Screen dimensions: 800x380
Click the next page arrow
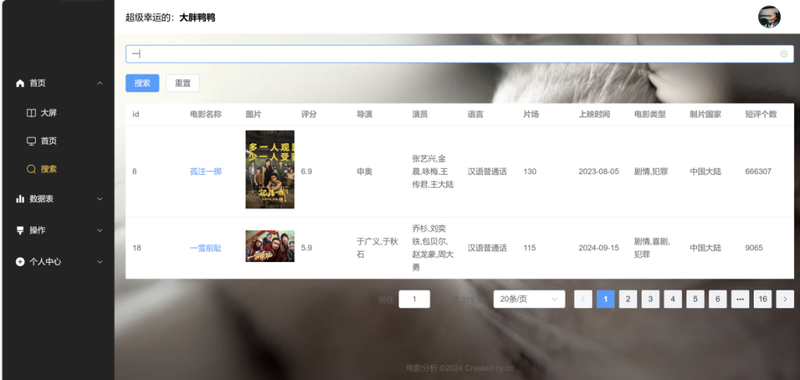(x=785, y=299)
